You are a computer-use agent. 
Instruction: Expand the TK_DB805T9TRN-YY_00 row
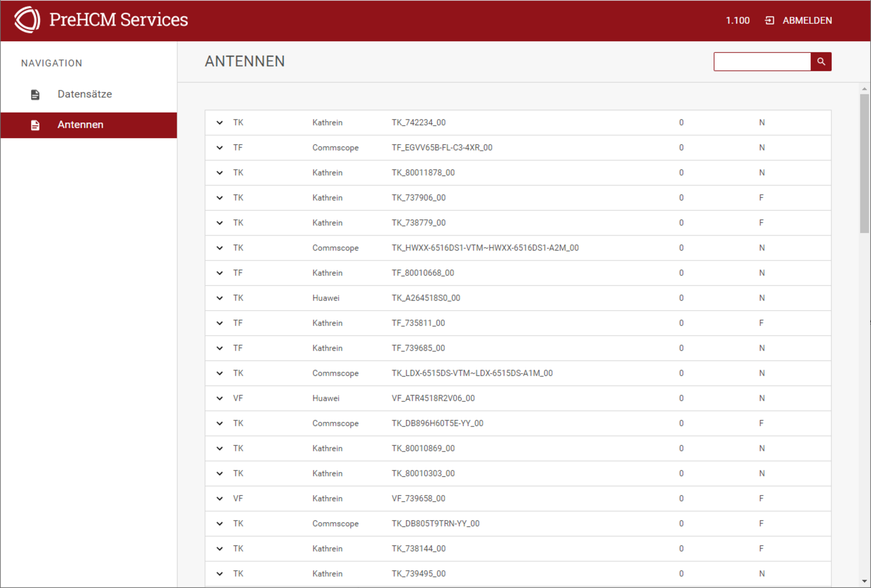(219, 524)
